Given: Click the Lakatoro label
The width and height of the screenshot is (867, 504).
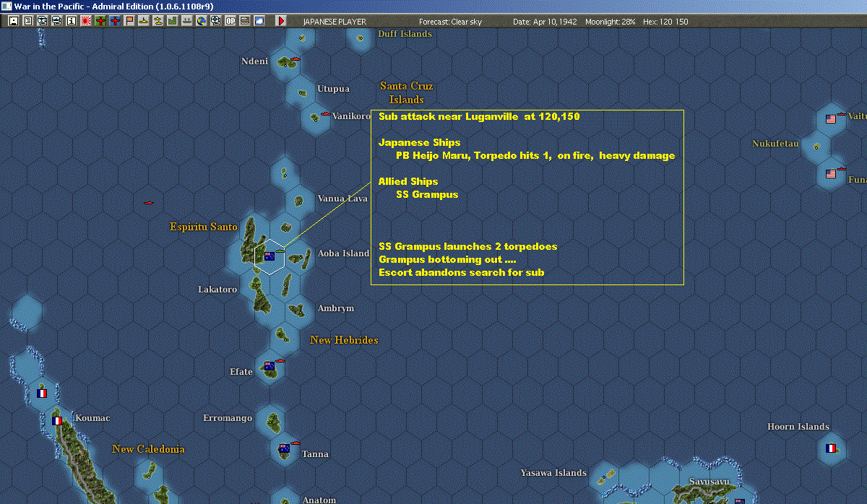Looking at the screenshot, I should tap(217, 290).
